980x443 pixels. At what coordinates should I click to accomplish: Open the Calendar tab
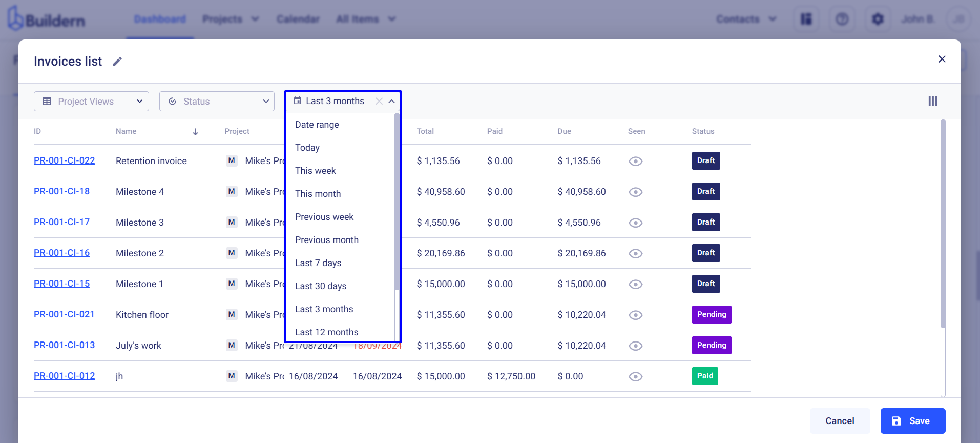pos(298,19)
